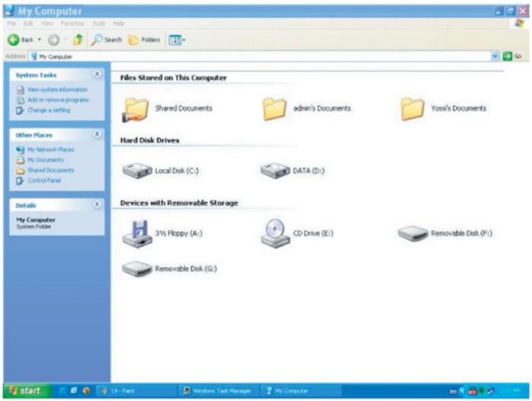The height and width of the screenshot is (401, 532).
Task: Click the Show Desktop quick launch icon
Action: point(74,391)
